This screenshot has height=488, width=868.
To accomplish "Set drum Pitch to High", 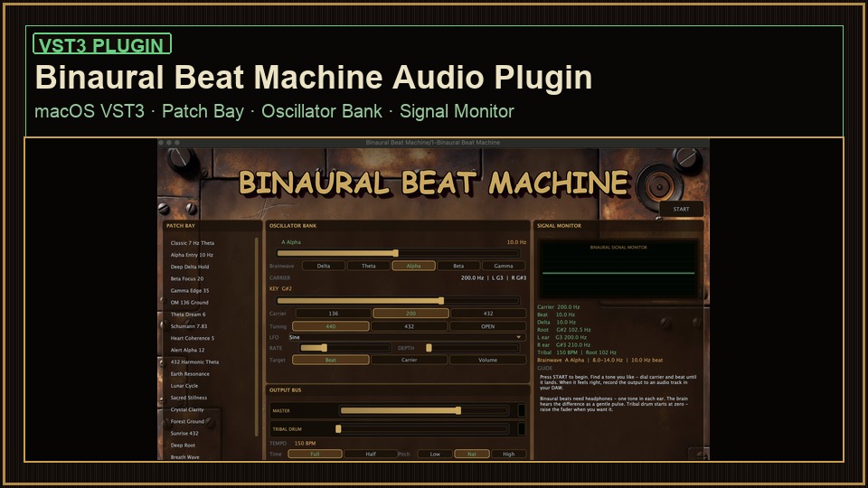I will click(509, 455).
